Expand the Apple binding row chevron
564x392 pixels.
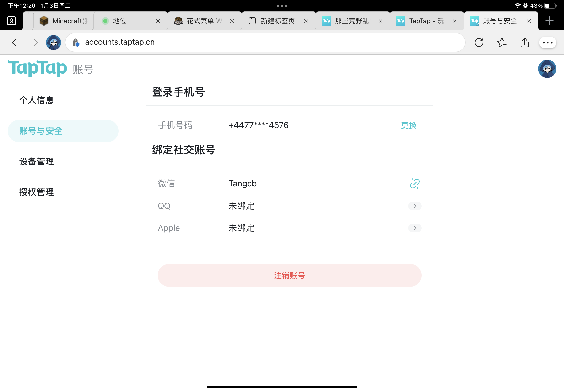pos(415,228)
